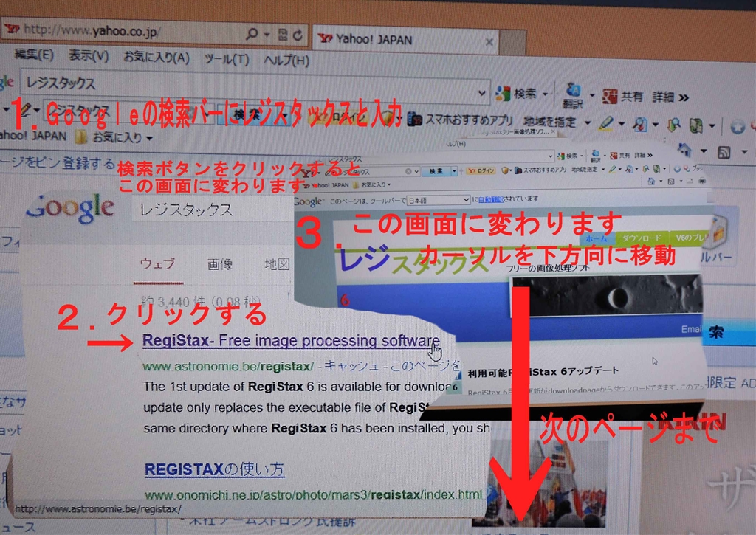Open the お気に入り(A) menu
Image resolution: width=756 pixels, height=535 pixels.
click(157, 58)
